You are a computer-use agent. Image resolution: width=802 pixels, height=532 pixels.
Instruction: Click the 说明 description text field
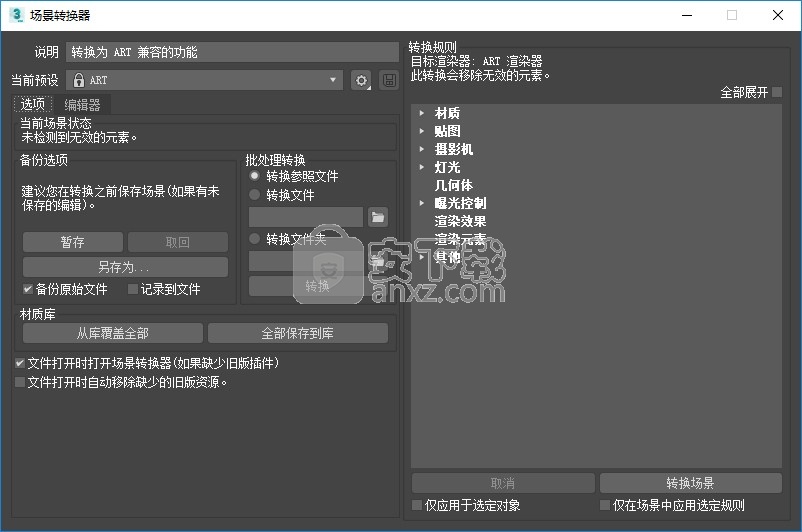tap(232, 52)
